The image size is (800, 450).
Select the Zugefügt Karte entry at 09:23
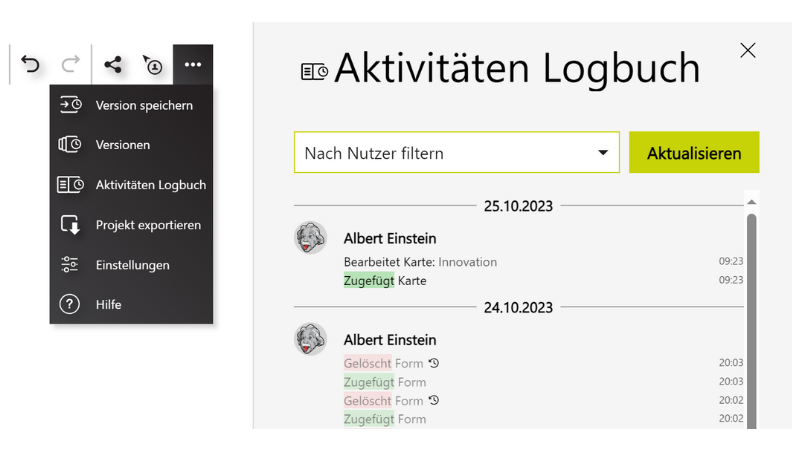543,281
